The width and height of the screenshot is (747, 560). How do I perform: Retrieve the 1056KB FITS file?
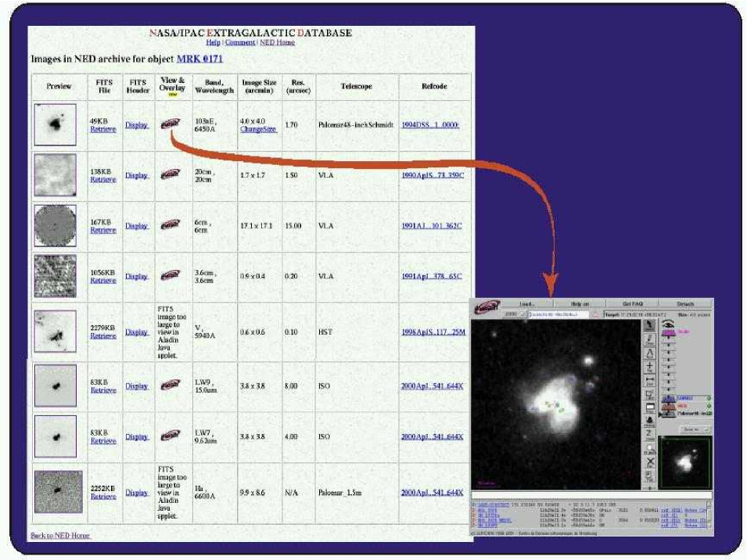point(103,281)
